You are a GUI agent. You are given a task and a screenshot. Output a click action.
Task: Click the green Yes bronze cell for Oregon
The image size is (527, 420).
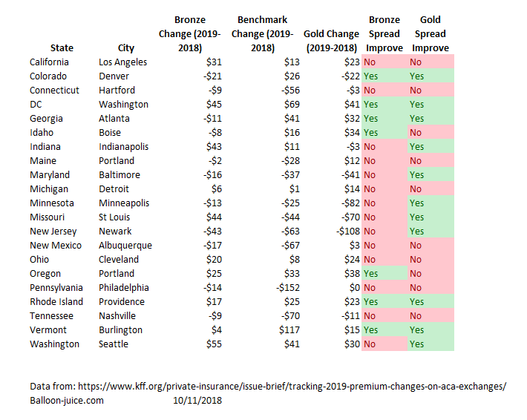(x=384, y=274)
